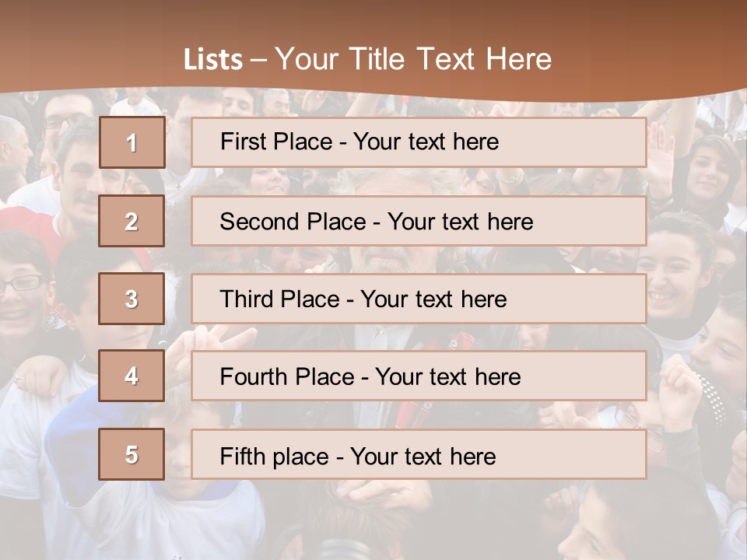Click the number 3 box

(132, 299)
